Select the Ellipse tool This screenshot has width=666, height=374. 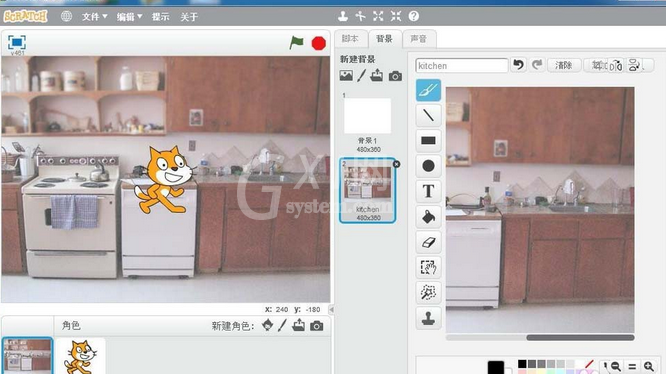pos(428,166)
